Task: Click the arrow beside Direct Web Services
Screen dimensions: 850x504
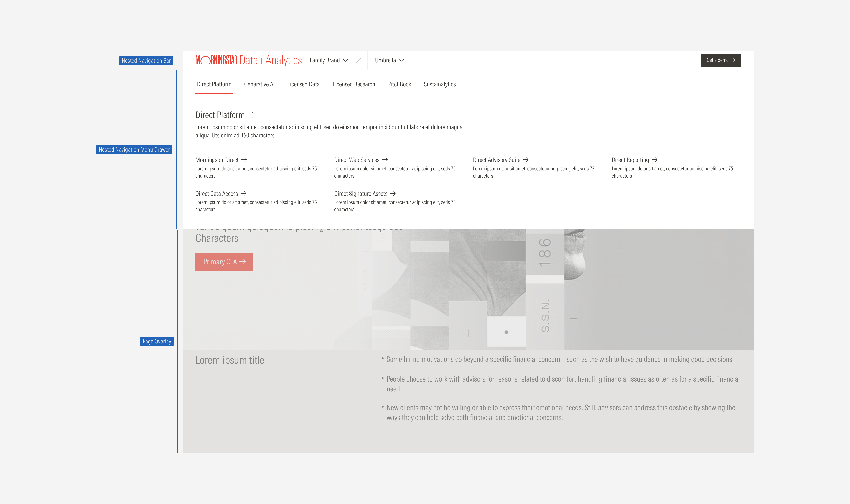Action: point(385,160)
